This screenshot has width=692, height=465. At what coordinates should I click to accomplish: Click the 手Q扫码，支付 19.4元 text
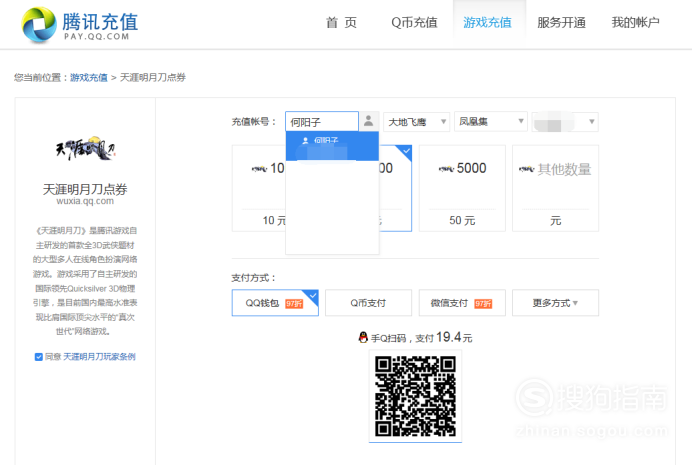tap(421, 338)
